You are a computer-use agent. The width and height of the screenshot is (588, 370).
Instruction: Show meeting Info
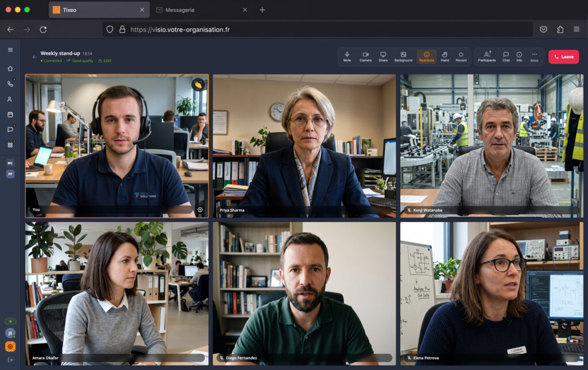point(519,57)
